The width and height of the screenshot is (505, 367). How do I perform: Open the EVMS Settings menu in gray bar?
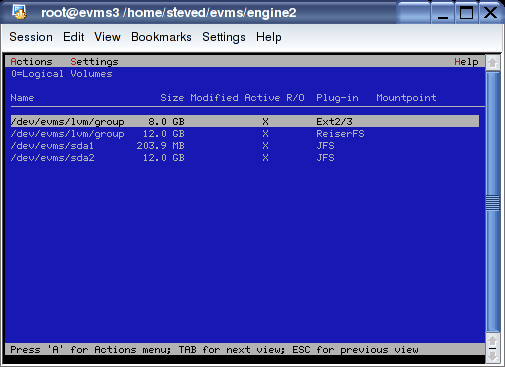[x=94, y=62]
